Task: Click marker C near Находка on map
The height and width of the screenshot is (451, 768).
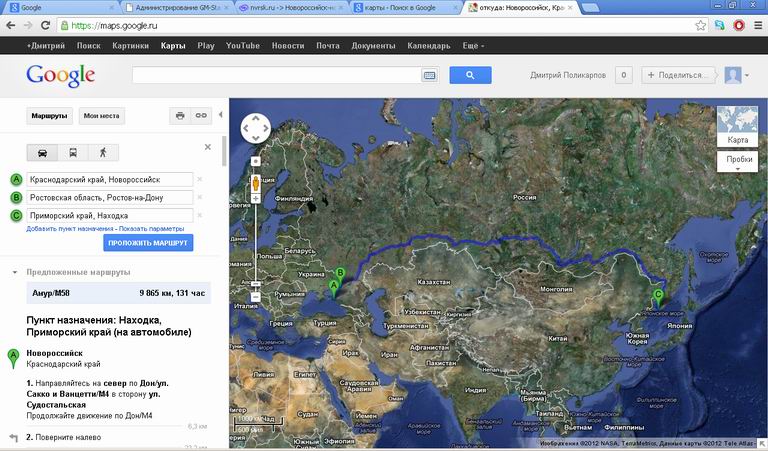Action: (x=658, y=298)
